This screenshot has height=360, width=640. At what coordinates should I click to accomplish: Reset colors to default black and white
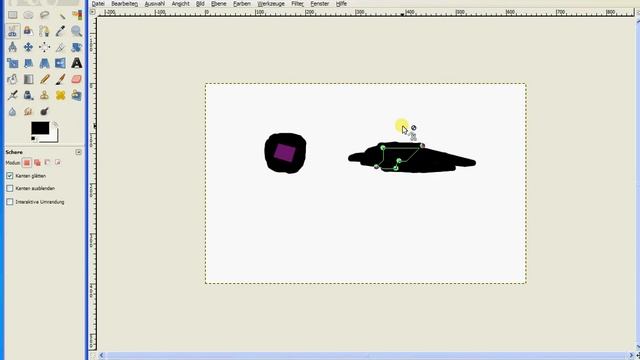(33, 139)
